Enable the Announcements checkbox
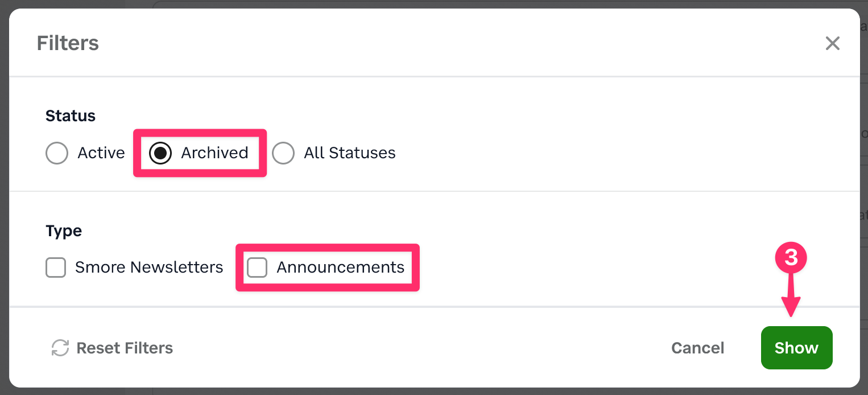868x395 pixels. point(257,268)
